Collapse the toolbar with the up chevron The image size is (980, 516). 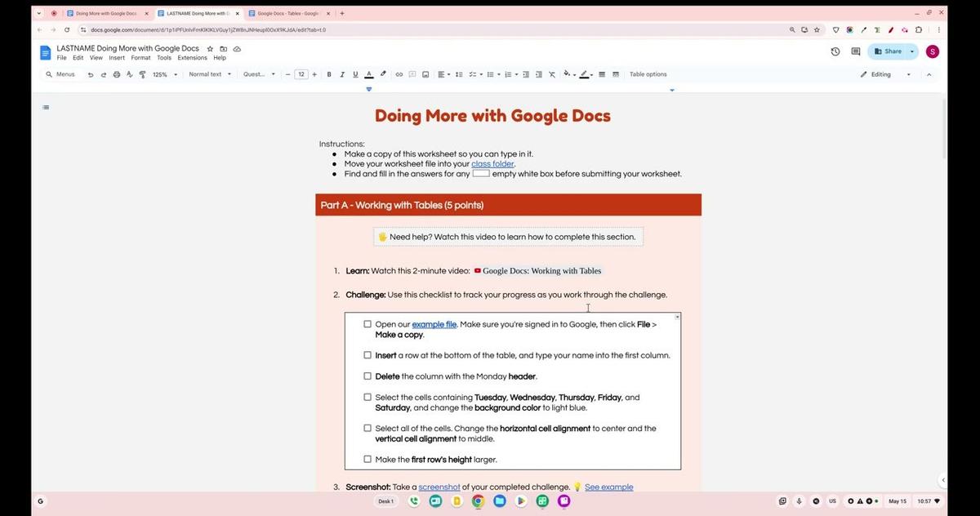pyautogui.click(x=929, y=74)
